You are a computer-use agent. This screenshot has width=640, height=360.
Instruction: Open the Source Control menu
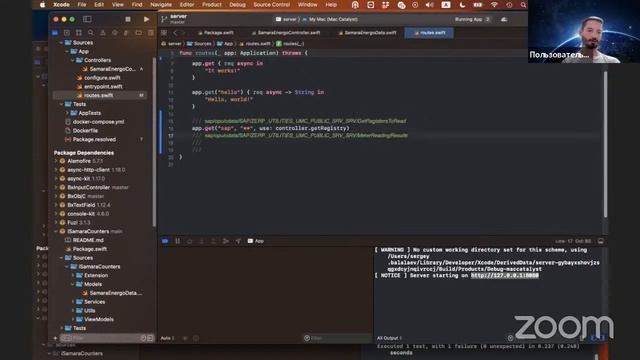[271, 4]
